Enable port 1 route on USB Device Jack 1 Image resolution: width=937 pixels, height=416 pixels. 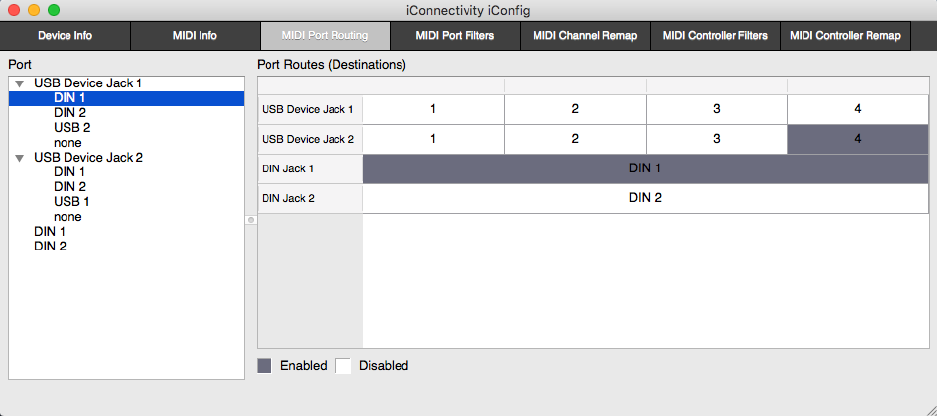[x=433, y=109]
